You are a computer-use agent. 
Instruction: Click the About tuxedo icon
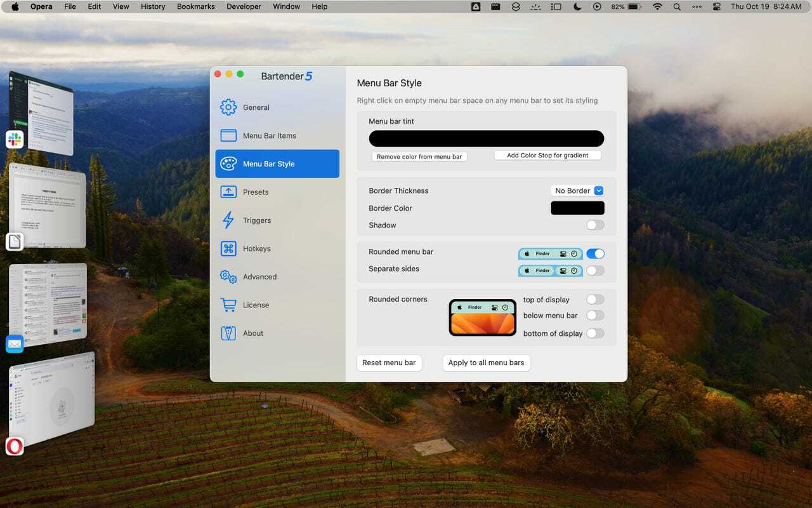pyautogui.click(x=228, y=333)
